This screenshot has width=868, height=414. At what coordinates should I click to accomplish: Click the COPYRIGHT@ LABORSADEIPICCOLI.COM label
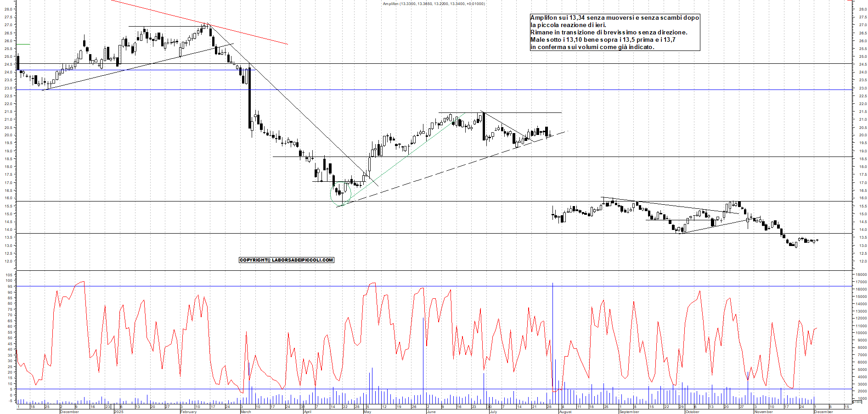[x=286, y=260]
